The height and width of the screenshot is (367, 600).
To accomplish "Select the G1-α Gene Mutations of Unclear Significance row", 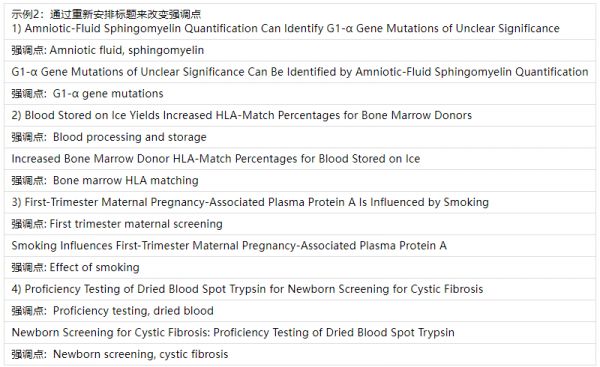I will (300, 72).
